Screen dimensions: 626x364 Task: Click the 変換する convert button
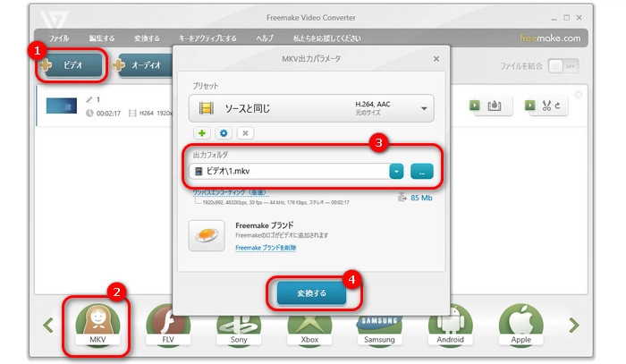(311, 293)
